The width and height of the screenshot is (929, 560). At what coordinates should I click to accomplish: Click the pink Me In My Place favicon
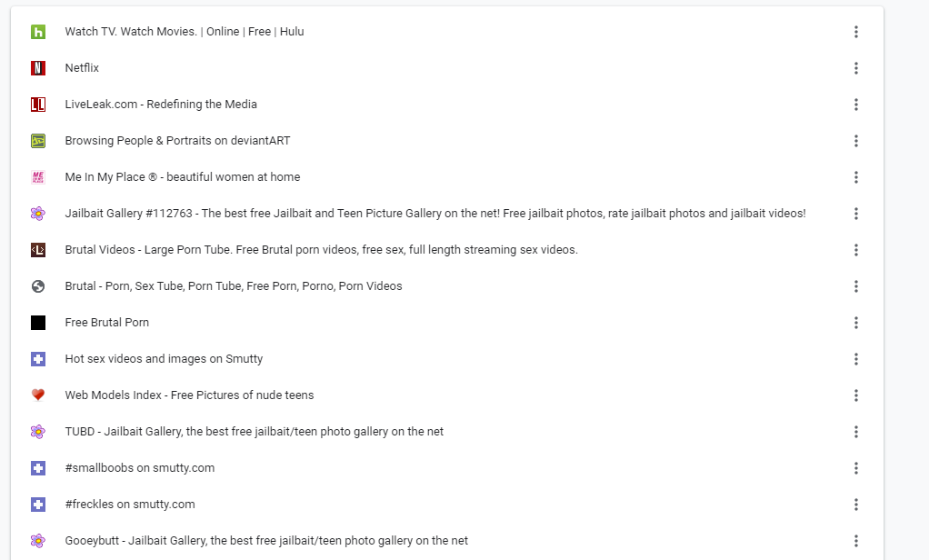click(x=38, y=177)
